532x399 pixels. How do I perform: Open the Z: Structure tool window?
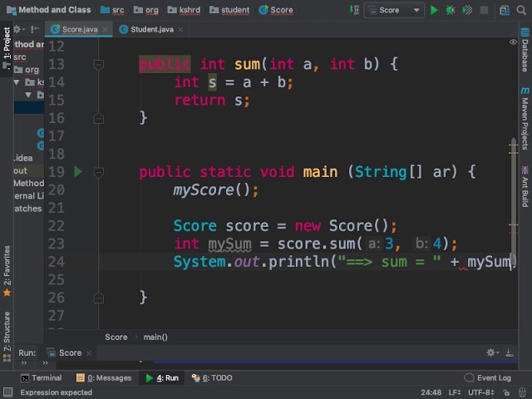click(7, 336)
